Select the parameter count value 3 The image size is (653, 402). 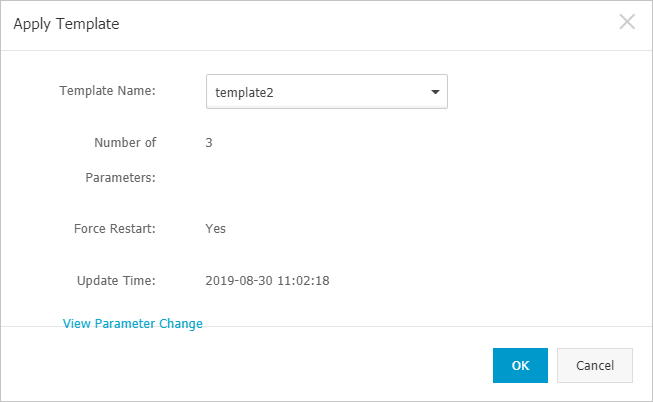pyautogui.click(x=209, y=143)
